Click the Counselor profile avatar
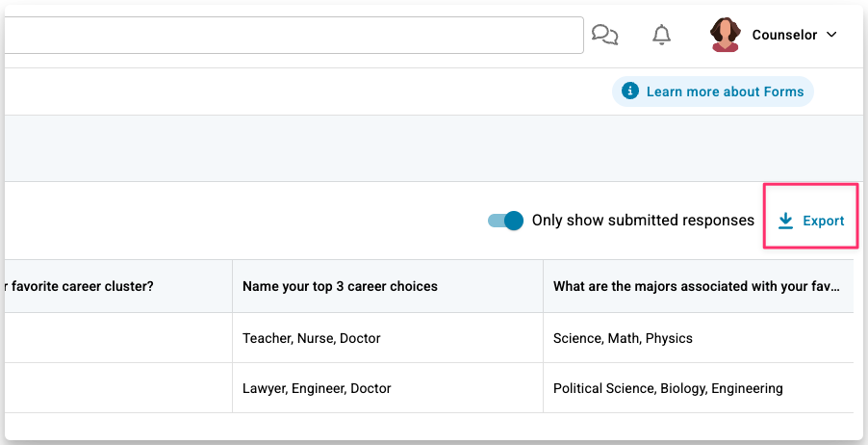Image resolution: width=868 pixels, height=445 pixels. tap(726, 35)
